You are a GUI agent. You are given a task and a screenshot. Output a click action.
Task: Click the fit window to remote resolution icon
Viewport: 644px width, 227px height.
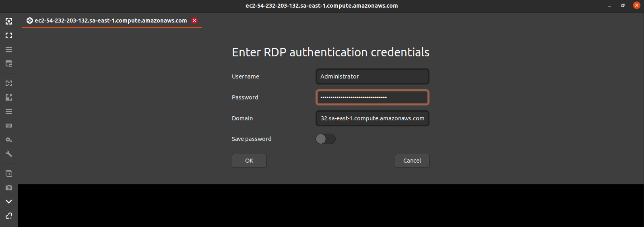(9, 21)
